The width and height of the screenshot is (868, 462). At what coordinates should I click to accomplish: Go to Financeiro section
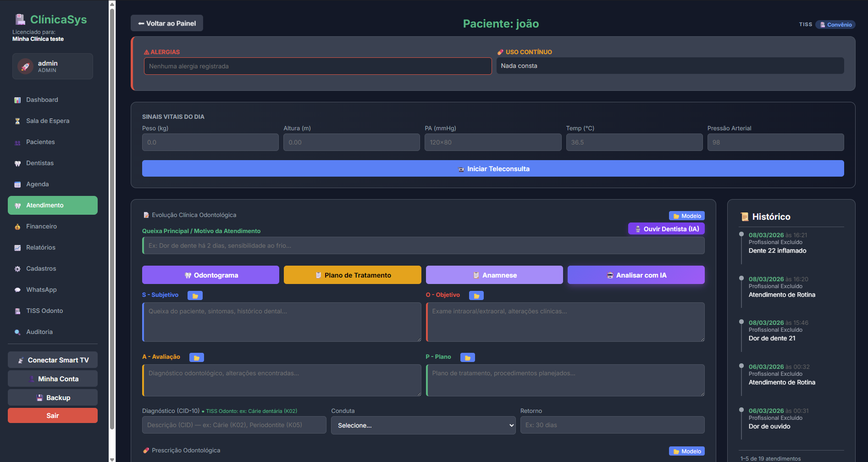pos(41,227)
